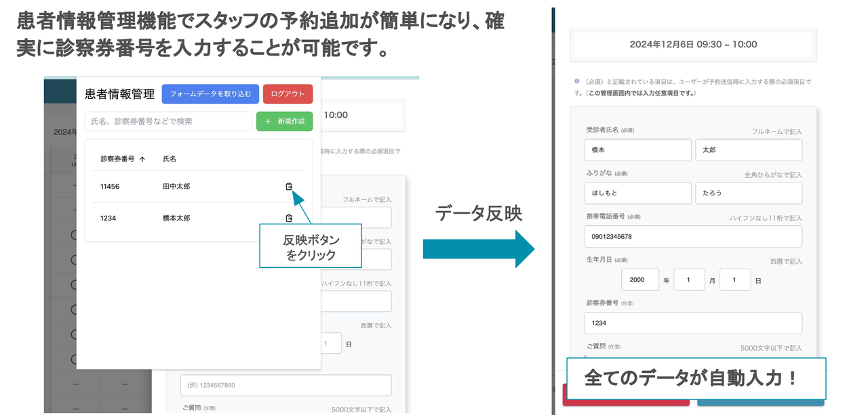Click the 携帯電話番号 input showing 09012345678
868x415 pixels.
click(693, 236)
